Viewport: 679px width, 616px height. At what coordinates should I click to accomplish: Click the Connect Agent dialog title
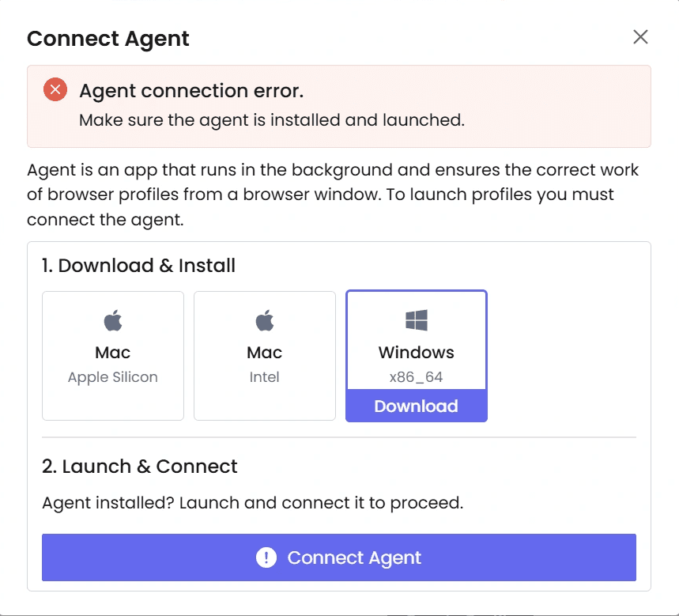(x=108, y=39)
